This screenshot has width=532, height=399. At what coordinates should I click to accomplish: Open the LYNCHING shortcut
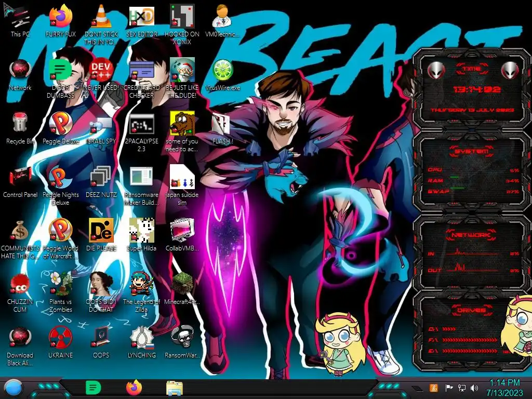pyautogui.click(x=141, y=338)
